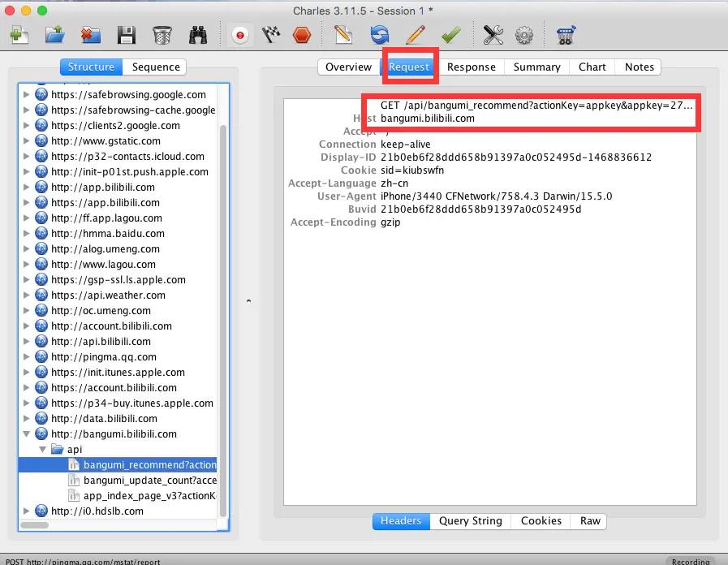Click the Open Session folder icon
This screenshot has height=565, width=728.
point(55,35)
